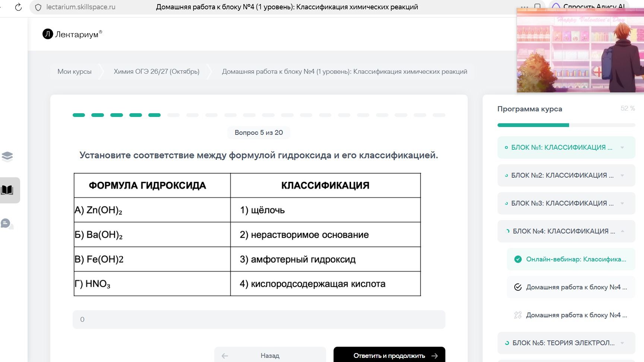Click the anime video thumbnail overlay
The height and width of the screenshot is (362, 644).
point(580,50)
